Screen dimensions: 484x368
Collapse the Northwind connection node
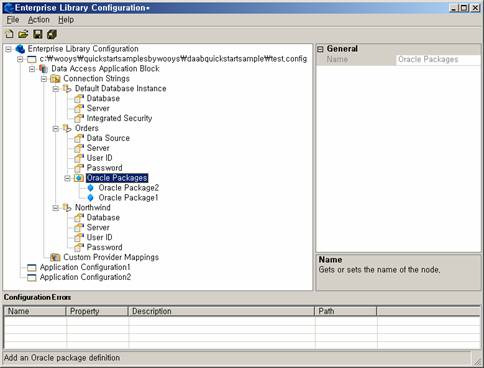[x=56, y=208]
